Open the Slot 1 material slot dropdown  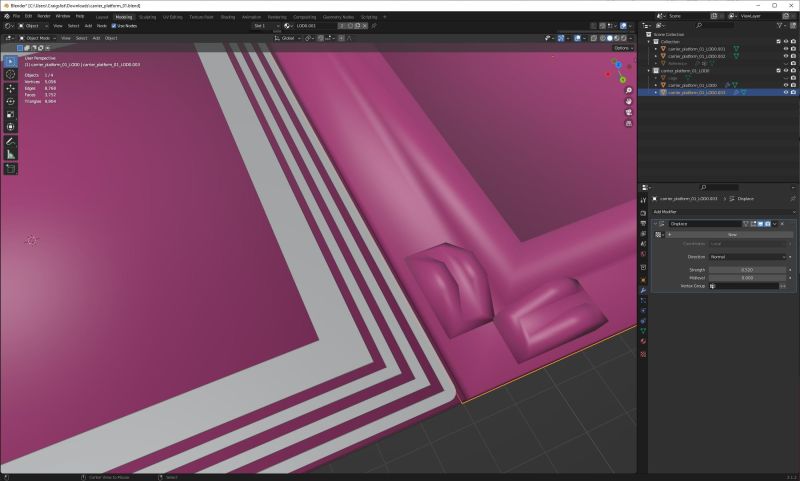click(266, 26)
